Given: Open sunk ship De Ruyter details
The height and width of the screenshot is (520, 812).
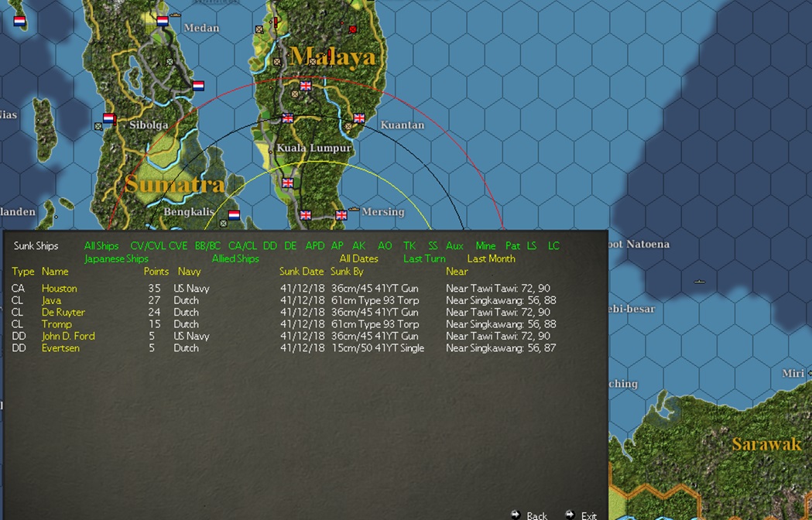Looking at the screenshot, I should pos(63,313).
